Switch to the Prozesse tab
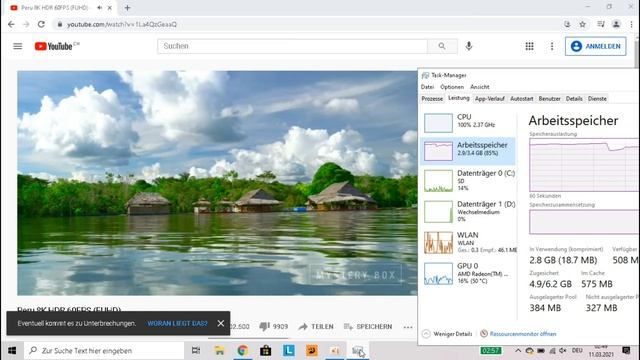640x360 pixels. (432, 99)
